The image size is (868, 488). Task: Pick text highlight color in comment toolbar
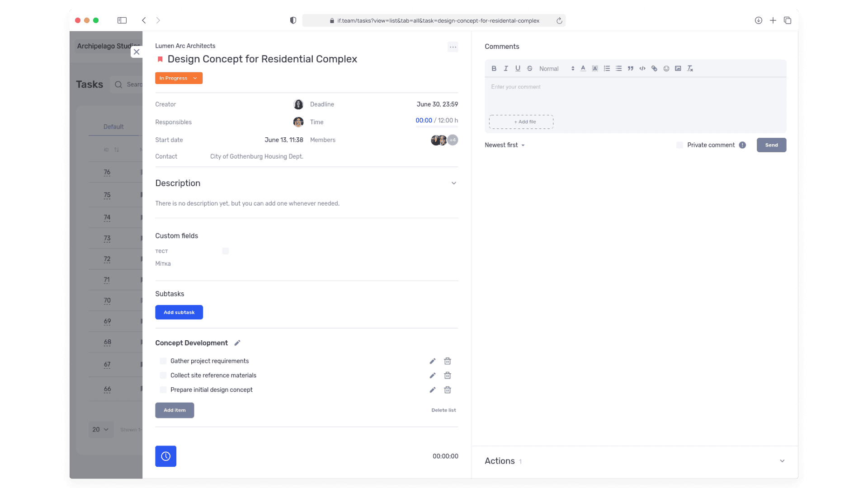click(595, 69)
